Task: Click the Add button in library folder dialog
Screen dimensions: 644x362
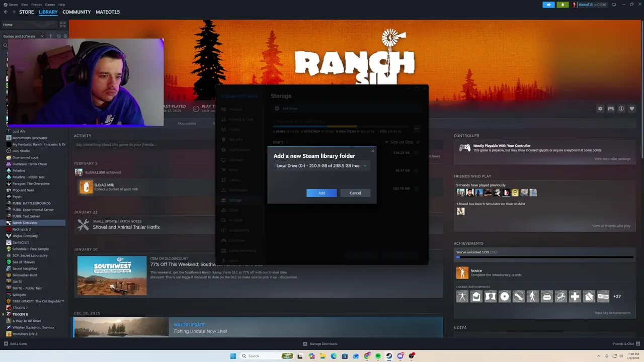Action: tap(321, 193)
